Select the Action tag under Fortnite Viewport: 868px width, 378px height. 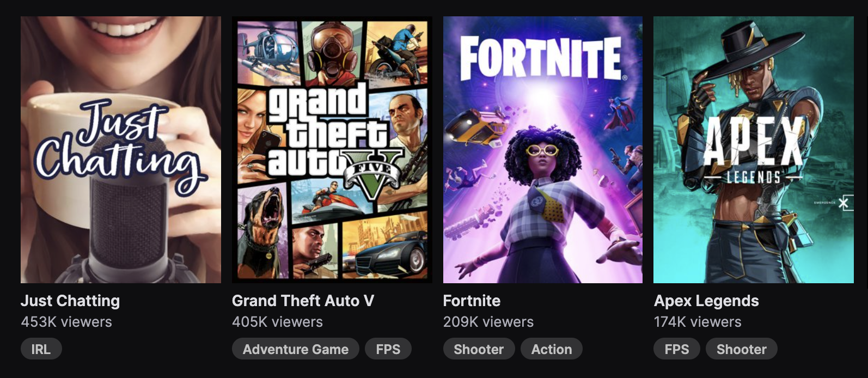551,349
